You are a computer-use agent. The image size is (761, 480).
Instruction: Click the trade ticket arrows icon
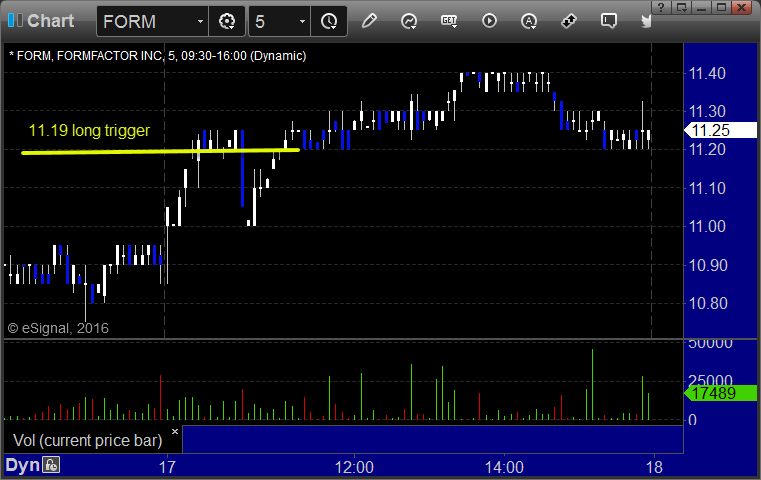click(569, 21)
